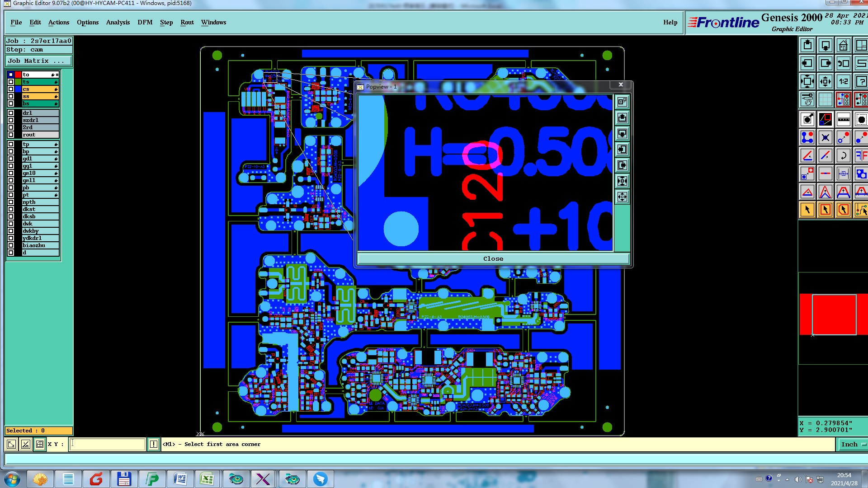Select the delete feature X icon
This screenshot has height=488, width=868.
pos(825,137)
